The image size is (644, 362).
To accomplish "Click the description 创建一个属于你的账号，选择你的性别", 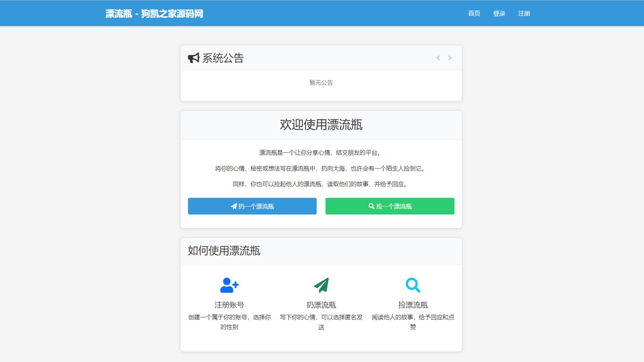I will click(x=229, y=322).
